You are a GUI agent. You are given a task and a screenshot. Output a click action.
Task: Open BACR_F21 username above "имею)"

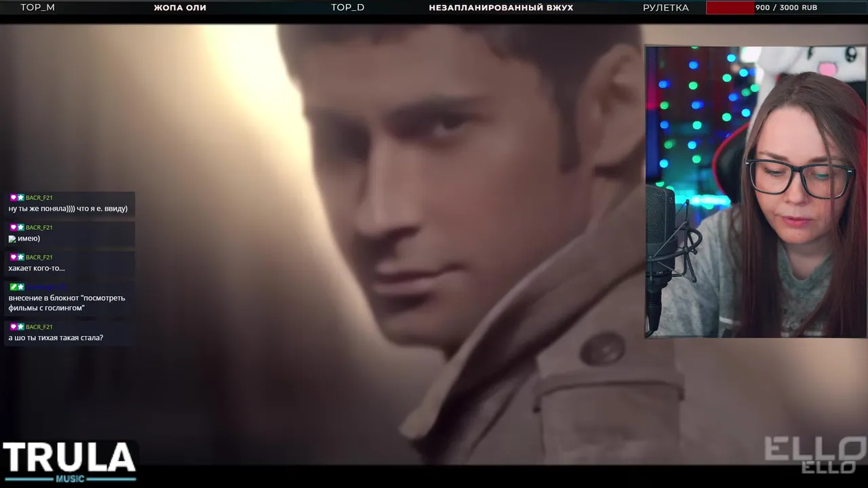39,227
